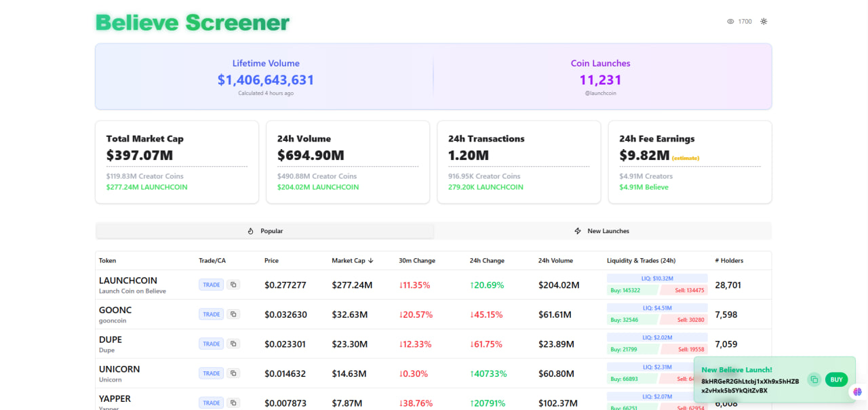Click the flame icon on Popular tab
Viewport: 868px width, 410px height.
coord(250,231)
